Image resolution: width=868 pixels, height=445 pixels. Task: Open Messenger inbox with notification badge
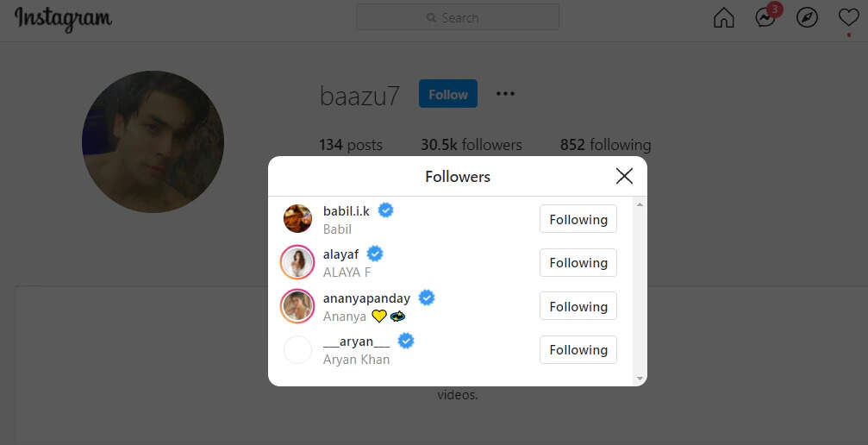pos(766,16)
